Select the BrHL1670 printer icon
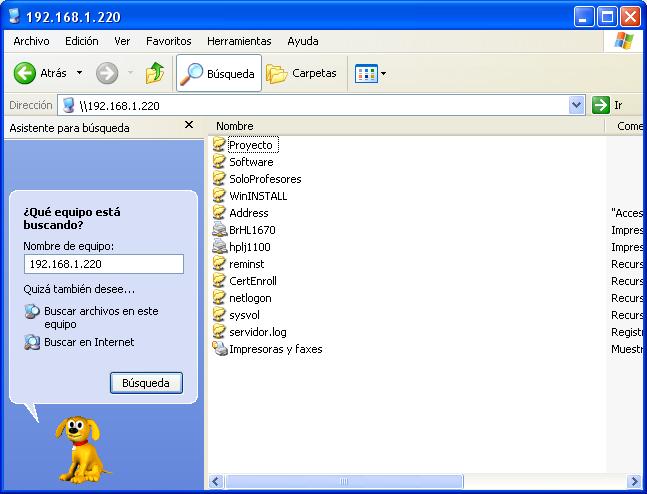Viewport: 647px width, 494px height. click(220, 230)
